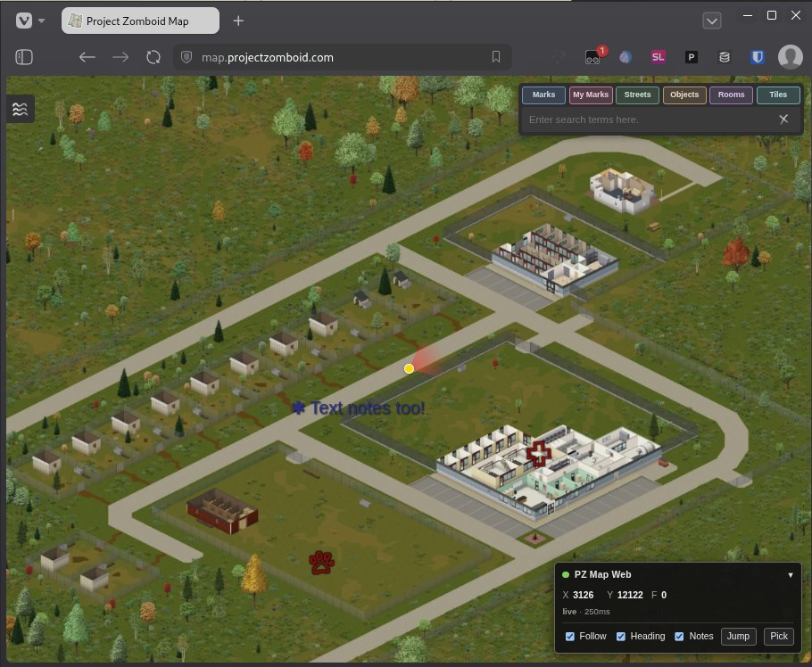Disable the Heading checkbox

click(621, 637)
